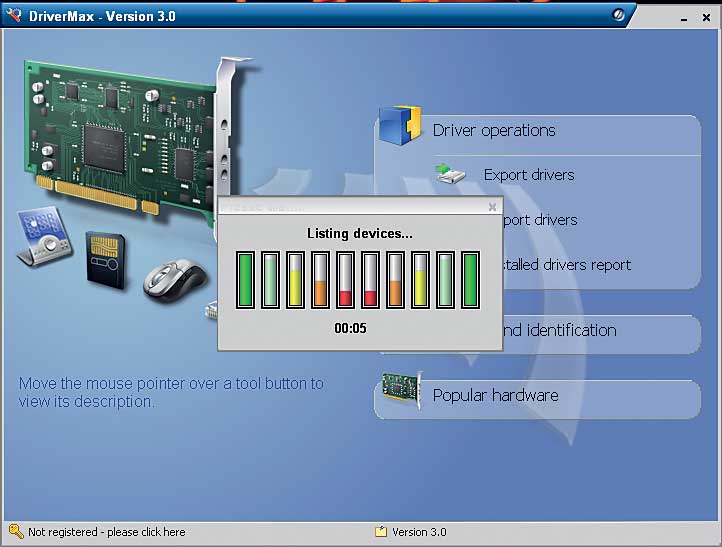Screen dimensions: 722x547
Task: Click the black memory card image
Action: tap(105, 260)
